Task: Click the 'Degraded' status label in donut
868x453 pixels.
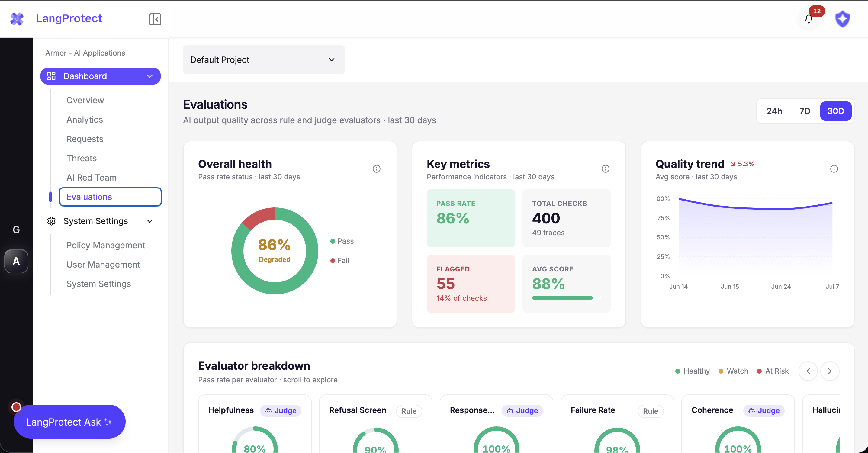Action: (274, 259)
